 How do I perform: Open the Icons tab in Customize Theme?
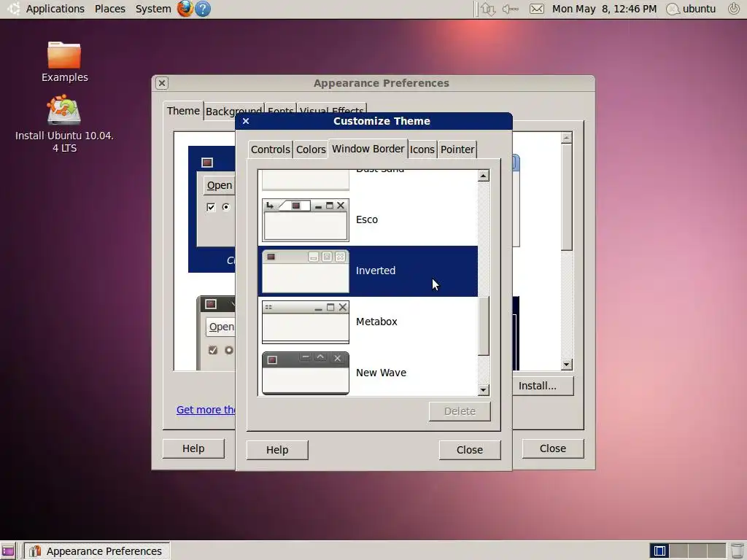422,149
